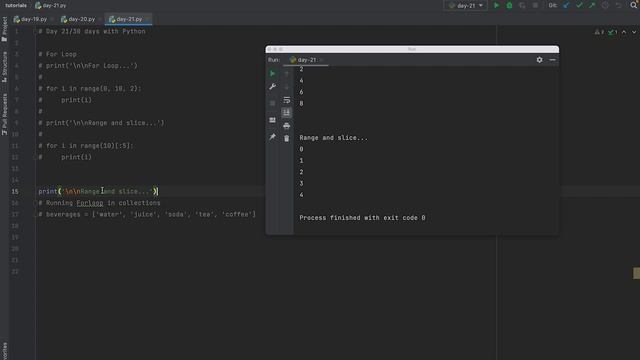
Task: Open run configuration wrench icon
Action: [x=272, y=87]
